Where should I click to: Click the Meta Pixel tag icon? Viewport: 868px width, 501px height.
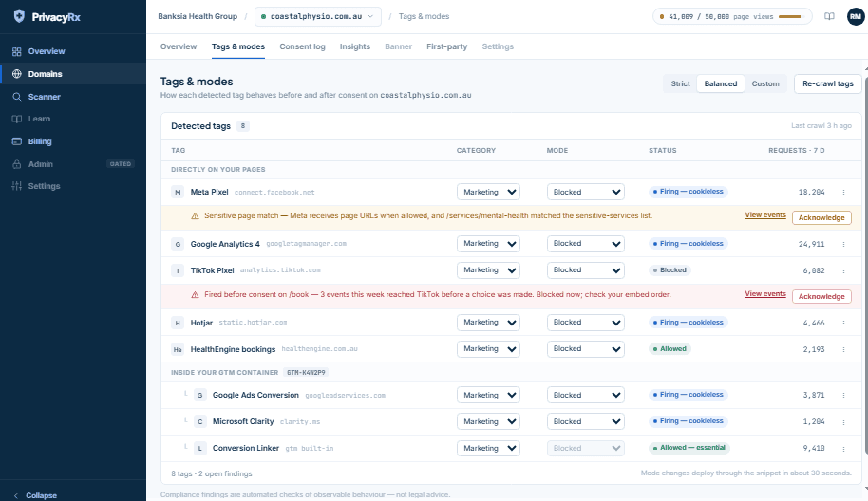tap(178, 193)
